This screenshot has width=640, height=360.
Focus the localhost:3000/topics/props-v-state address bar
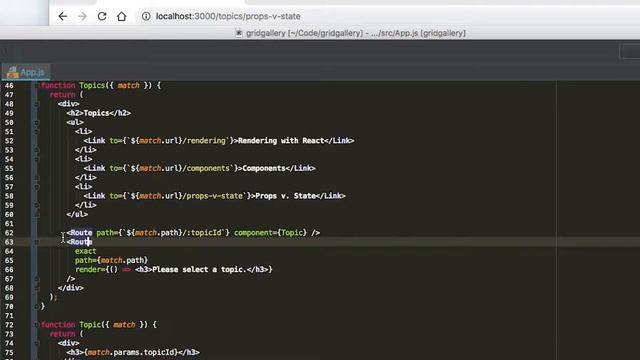(x=228, y=16)
